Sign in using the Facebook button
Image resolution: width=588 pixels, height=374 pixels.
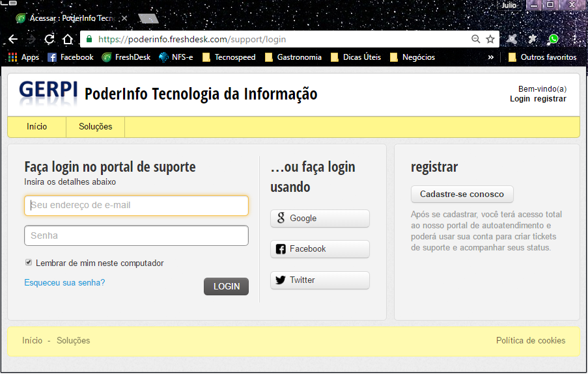point(320,249)
